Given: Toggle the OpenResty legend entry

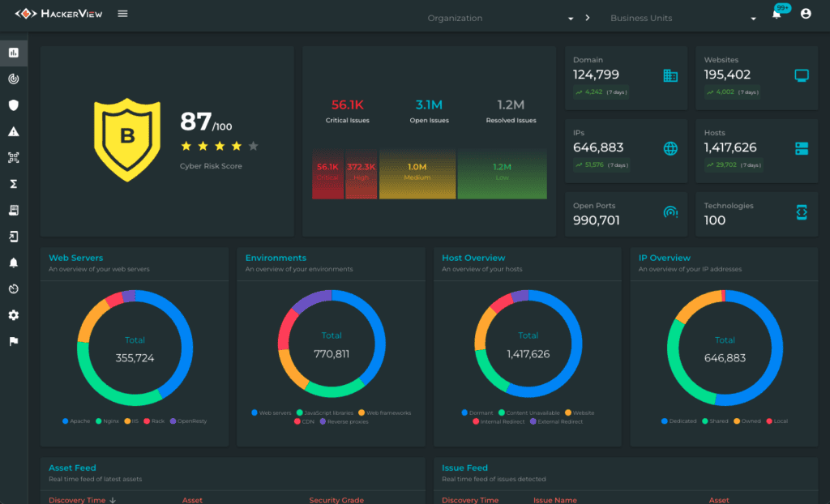Looking at the screenshot, I should tap(188, 421).
